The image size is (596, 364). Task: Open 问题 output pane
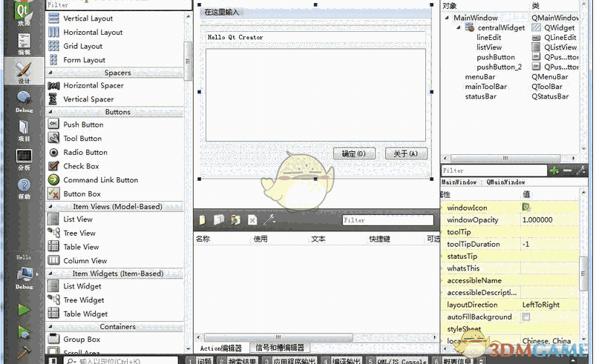coord(200,360)
